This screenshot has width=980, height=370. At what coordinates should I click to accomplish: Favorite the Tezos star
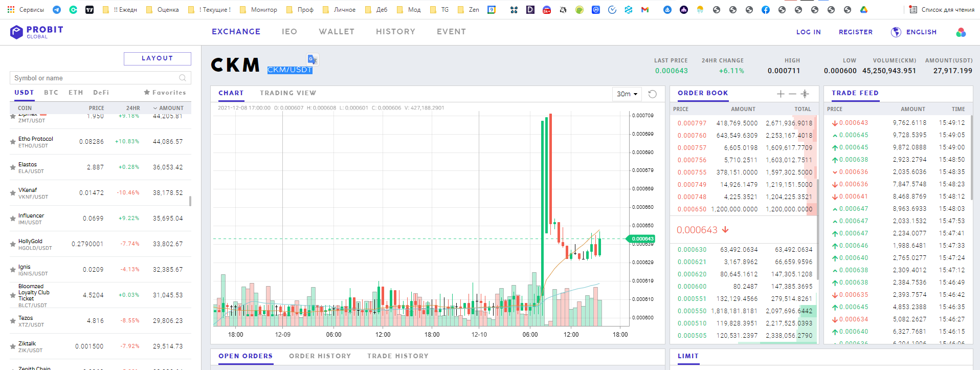tap(13, 321)
